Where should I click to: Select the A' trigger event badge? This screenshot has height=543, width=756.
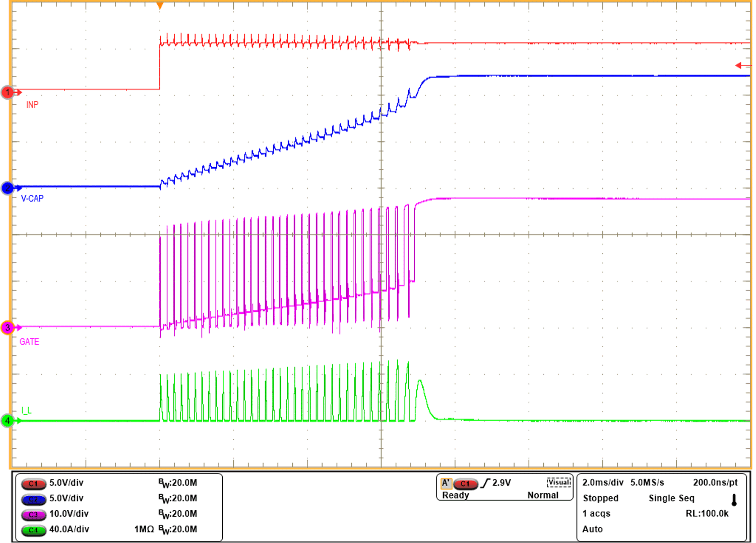coord(446,483)
